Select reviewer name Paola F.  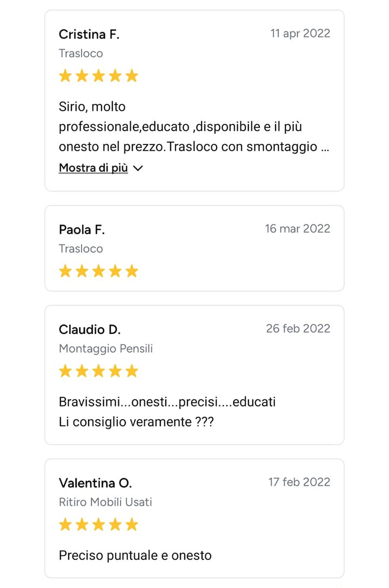(x=82, y=229)
